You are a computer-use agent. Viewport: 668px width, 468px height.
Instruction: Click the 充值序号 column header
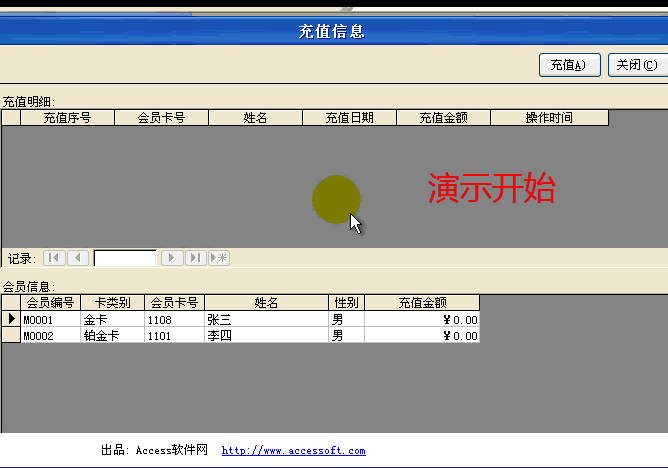pyautogui.click(x=68, y=118)
